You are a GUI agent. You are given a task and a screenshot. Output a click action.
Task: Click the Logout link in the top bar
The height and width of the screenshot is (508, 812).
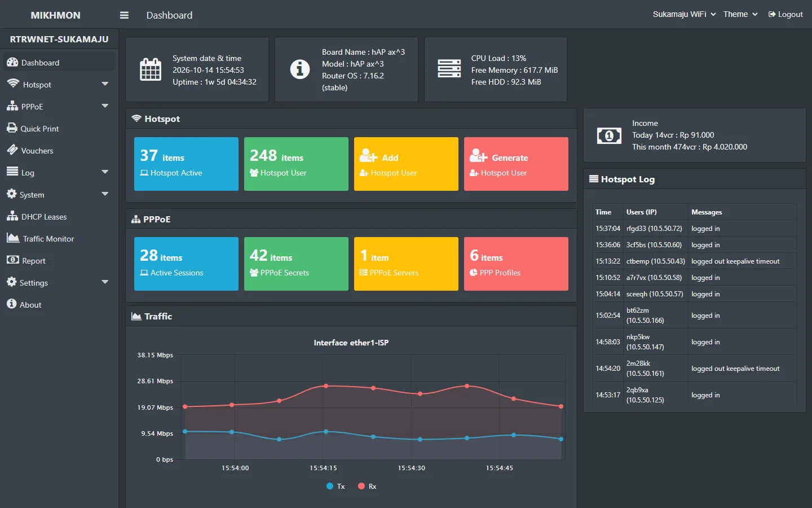[x=785, y=14]
